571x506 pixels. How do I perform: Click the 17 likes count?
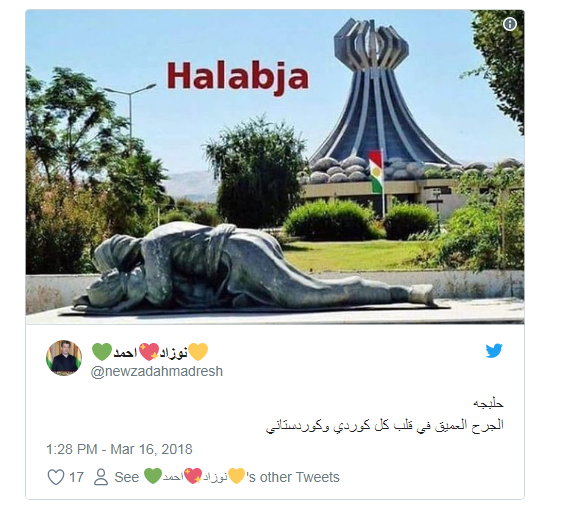coord(76,477)
